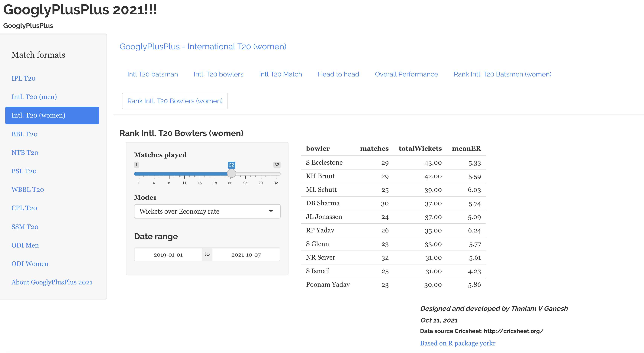Open IPL T20 match format
This screenshot has height=353, width=644.
24,79
